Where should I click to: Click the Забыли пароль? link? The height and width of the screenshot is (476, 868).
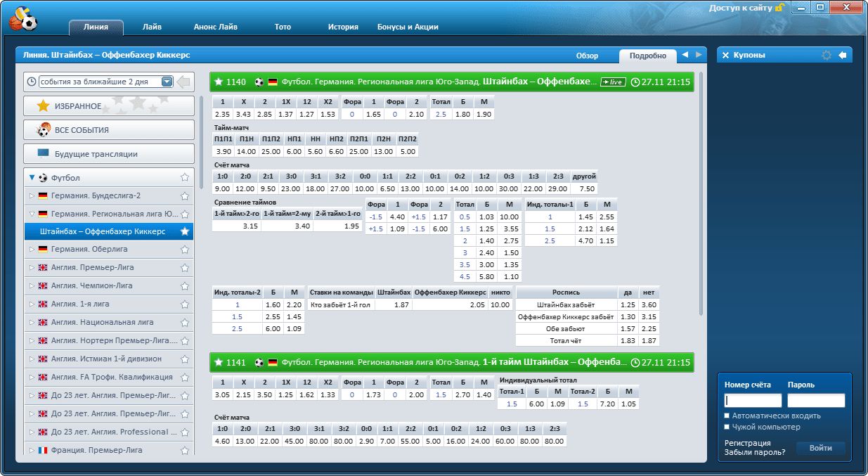(755, 453)
